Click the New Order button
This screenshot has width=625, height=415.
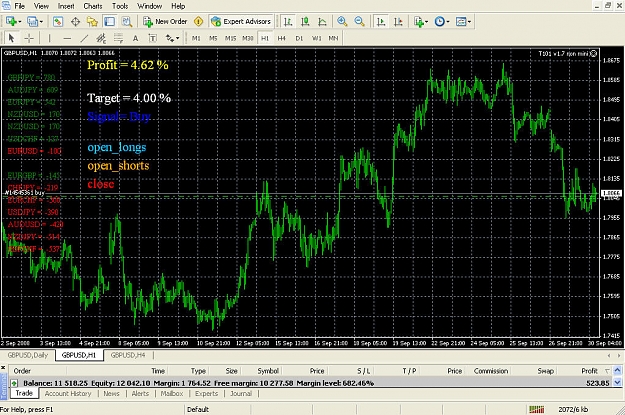click(165, 22)
